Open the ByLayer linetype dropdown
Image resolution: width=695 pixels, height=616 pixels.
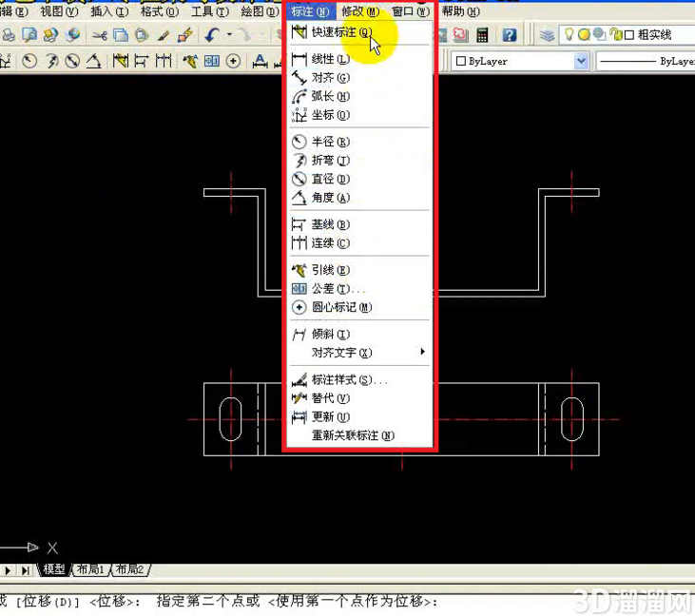click(646, 62)
